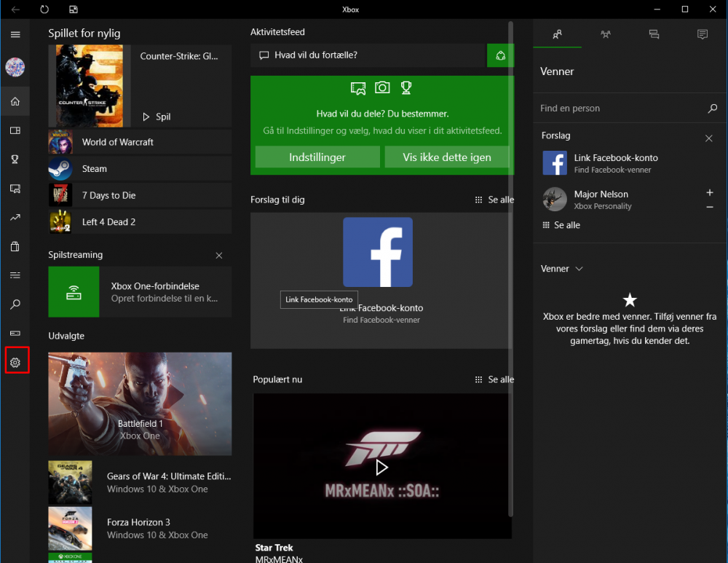Open My Games sidebar icon
This screenshot has height=563, width=728.
(x=15, y=130)
